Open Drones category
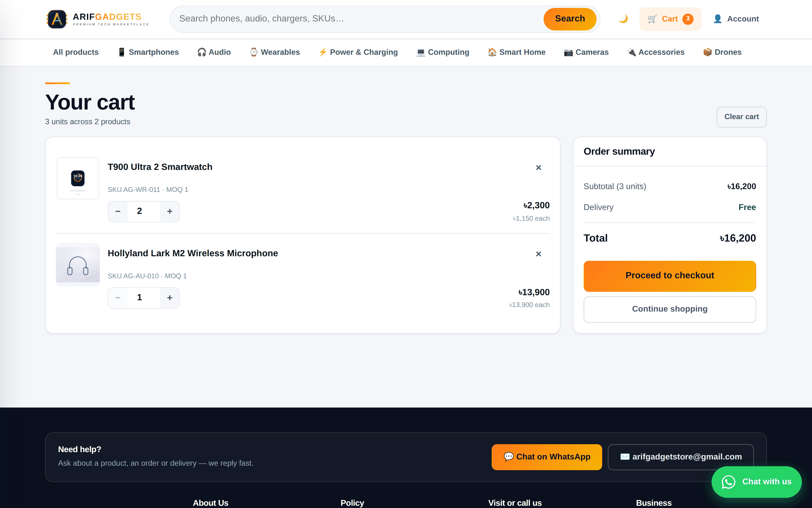Screen dimensions: 812x508 click(722, 52)
